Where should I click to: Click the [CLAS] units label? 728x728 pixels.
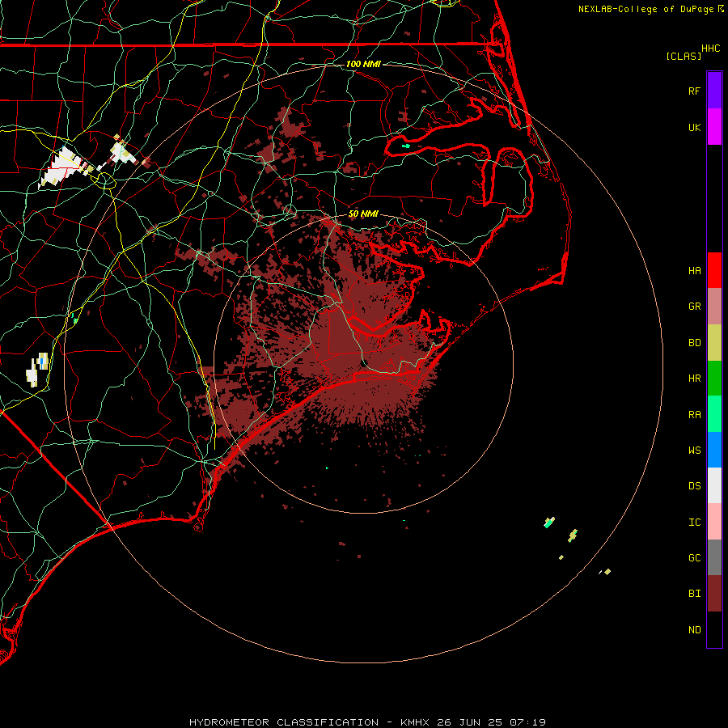pos(684,56)
